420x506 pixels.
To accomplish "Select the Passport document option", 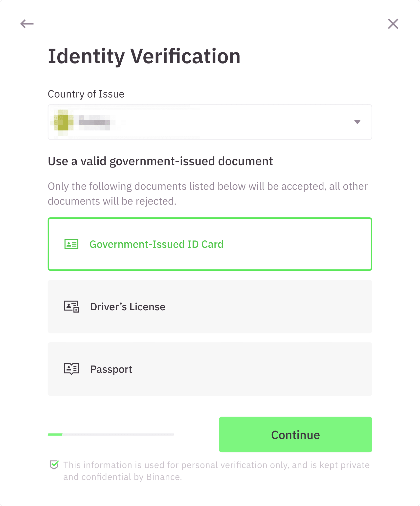I will click(x=210, y=369).
